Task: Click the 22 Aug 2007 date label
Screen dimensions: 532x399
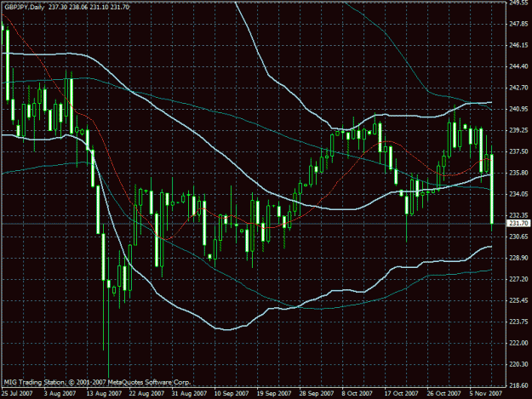Action: coord(146,393)
